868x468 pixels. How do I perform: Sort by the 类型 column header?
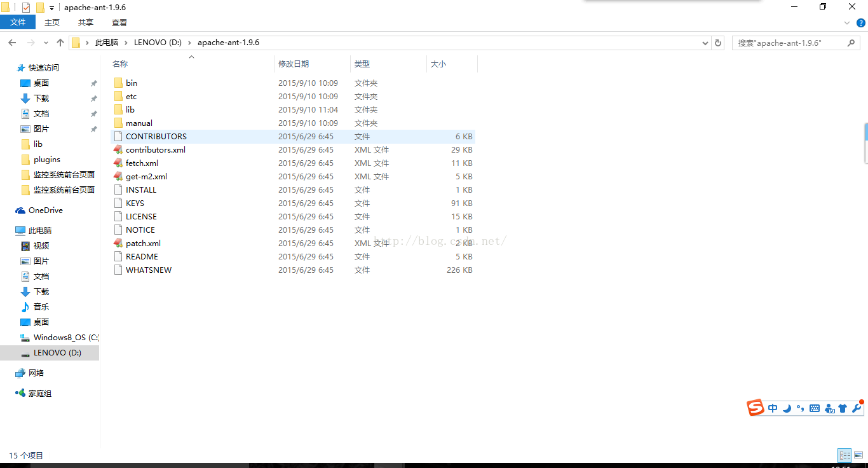pos(362,64)
